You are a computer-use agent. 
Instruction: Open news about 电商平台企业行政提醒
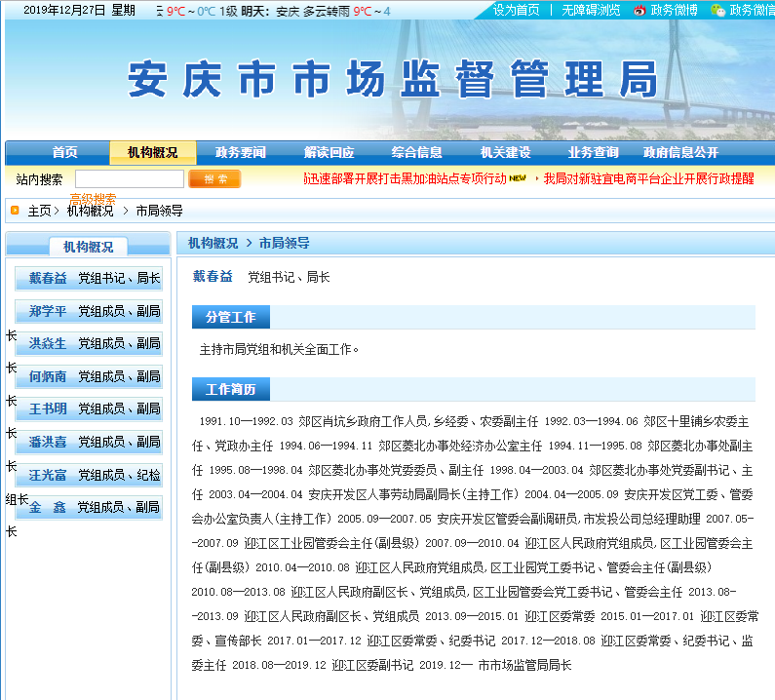click(648, 178)
